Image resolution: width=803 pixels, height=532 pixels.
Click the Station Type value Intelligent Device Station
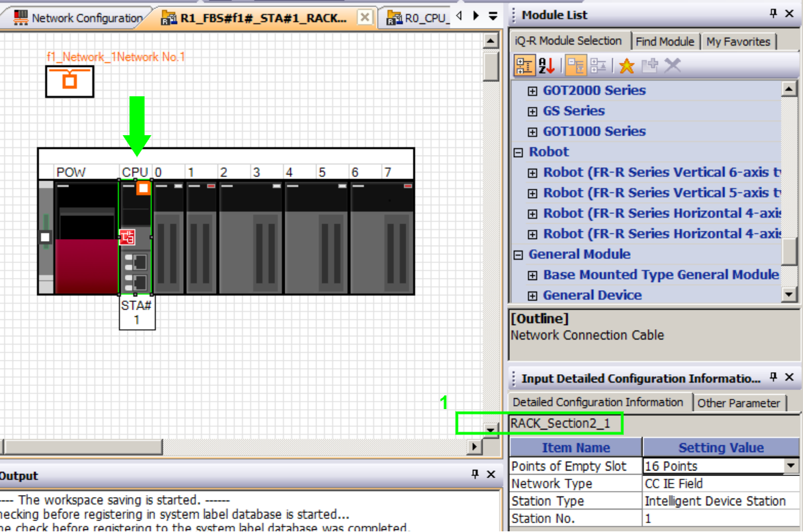pos(721,501)
